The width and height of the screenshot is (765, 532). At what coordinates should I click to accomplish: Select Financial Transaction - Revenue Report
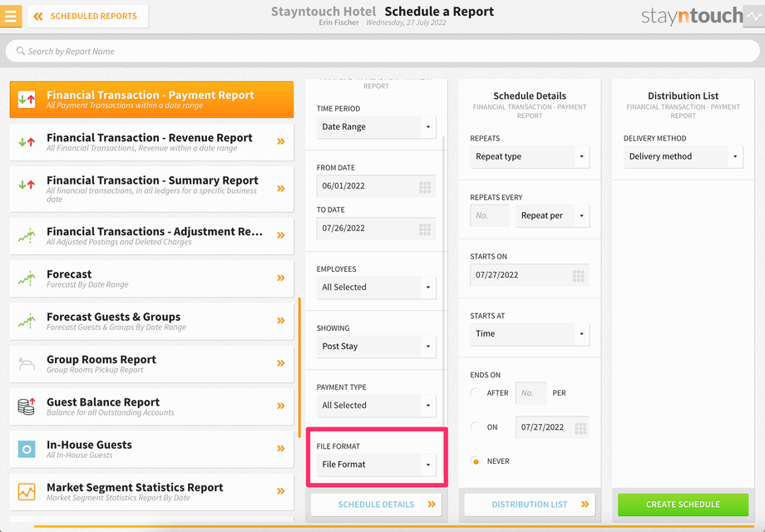[x=151, y=142]
